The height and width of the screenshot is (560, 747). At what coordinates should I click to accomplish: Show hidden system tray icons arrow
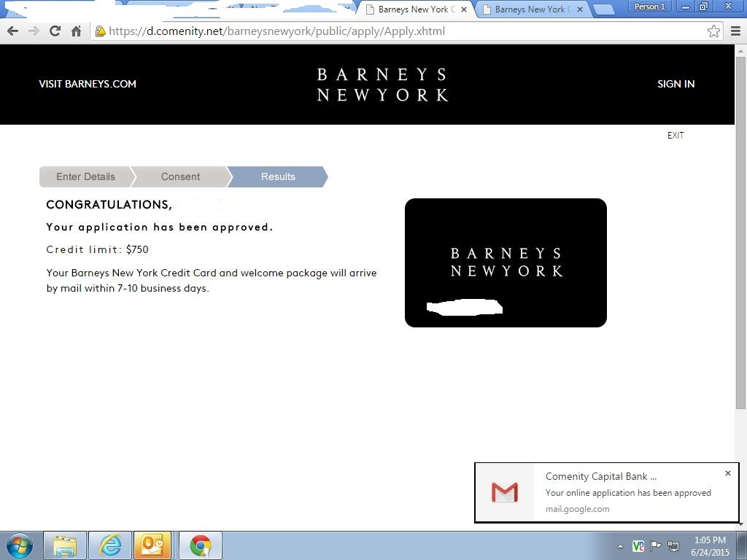click(620, 547)
